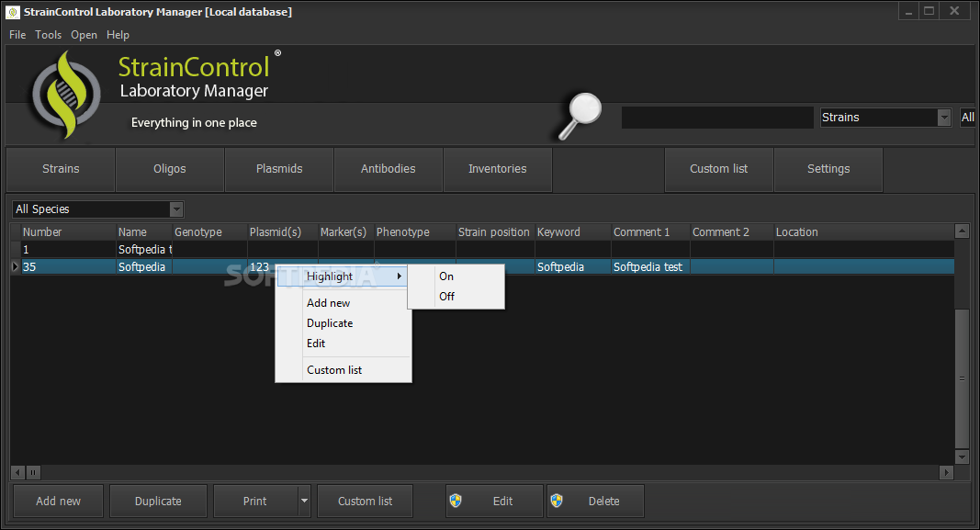The height and width of the screenshot is (530, 980).
Task: Click the bottom Edit button
Action: [494, 501]
